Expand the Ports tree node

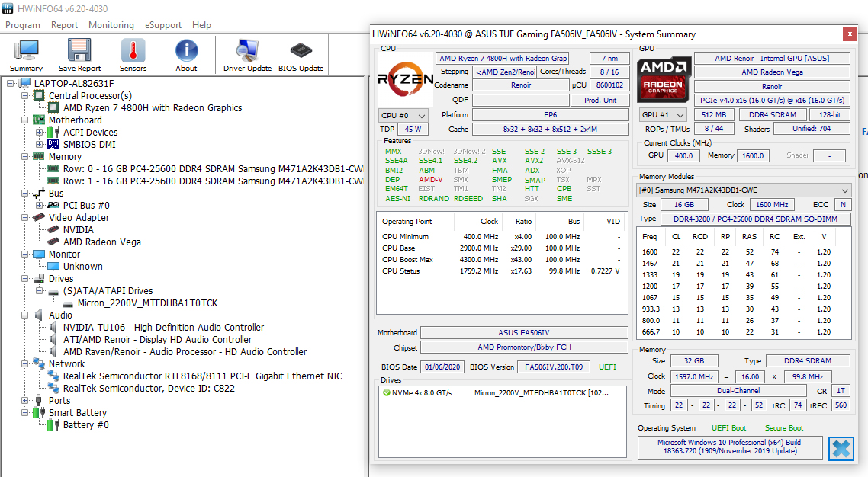(x=24, y=400)
